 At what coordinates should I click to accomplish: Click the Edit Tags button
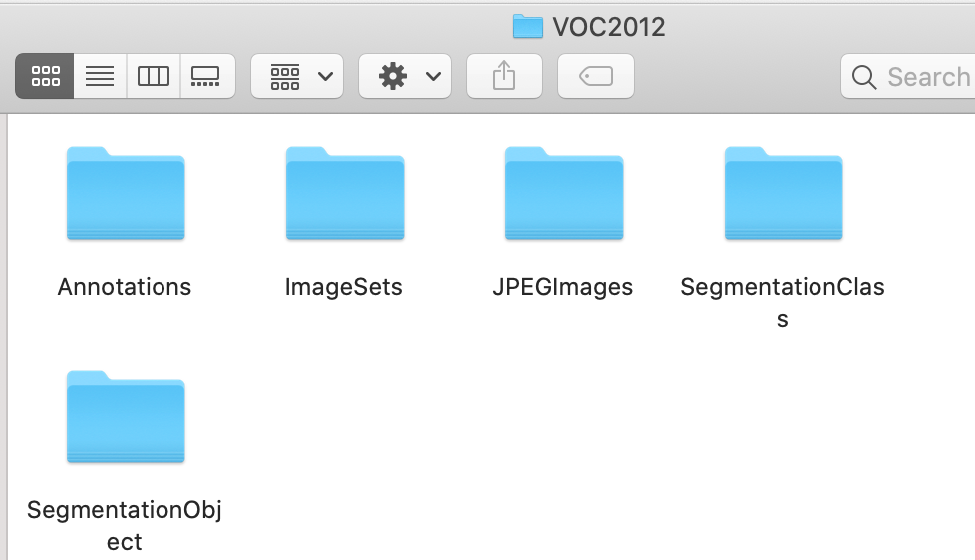click(x=596, y=76)
